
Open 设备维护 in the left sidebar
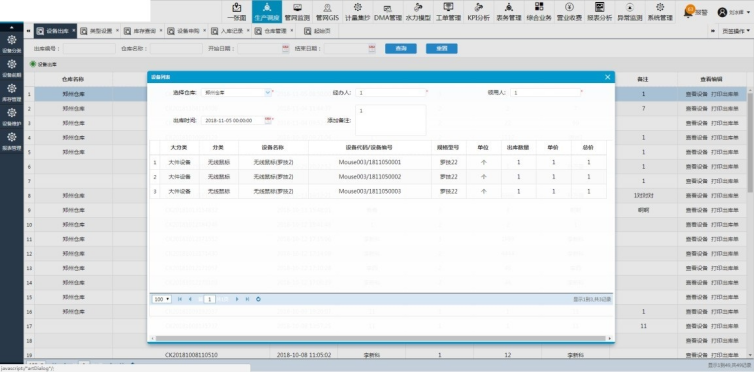point(12,117)
